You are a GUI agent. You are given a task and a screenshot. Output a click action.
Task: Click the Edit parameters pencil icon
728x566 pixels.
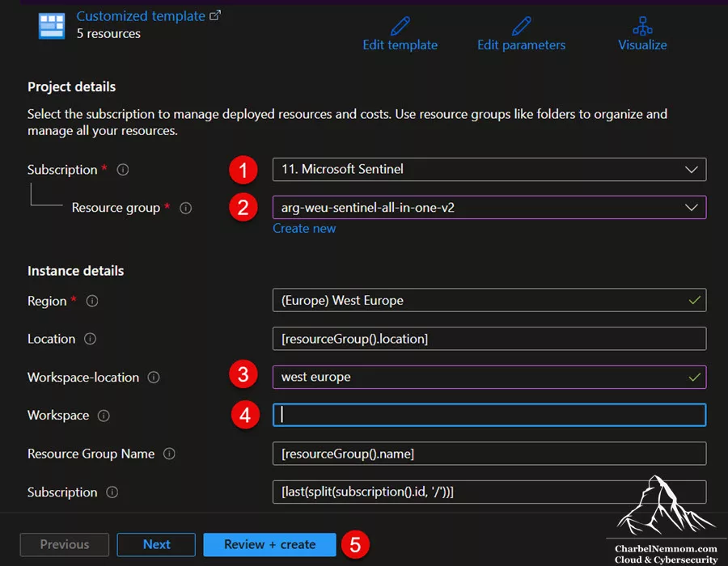522,26
